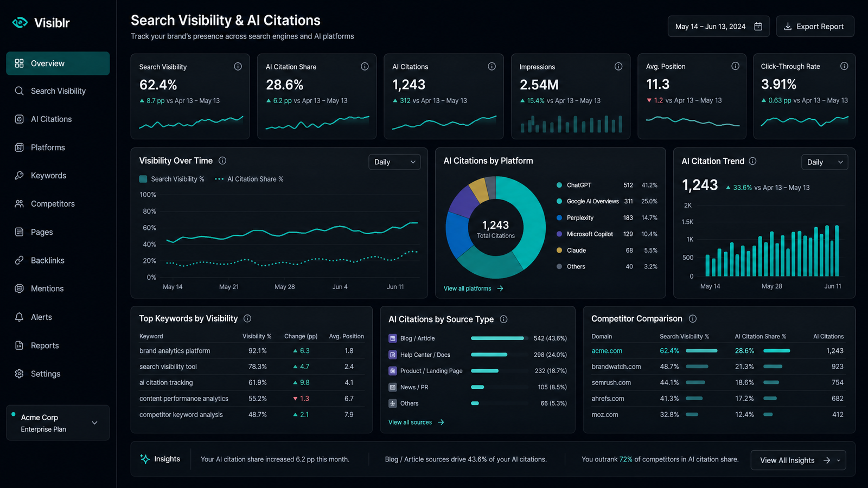Toggle the AI Citation Share % legend series
This screenshot has width=868, height=488.
[249, 179]
